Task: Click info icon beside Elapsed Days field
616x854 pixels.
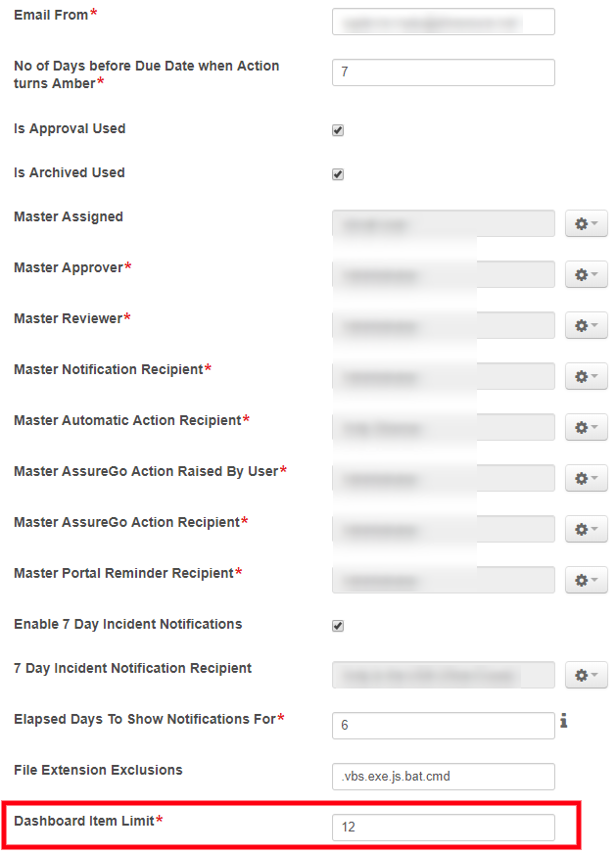Action: click(564, 723)
